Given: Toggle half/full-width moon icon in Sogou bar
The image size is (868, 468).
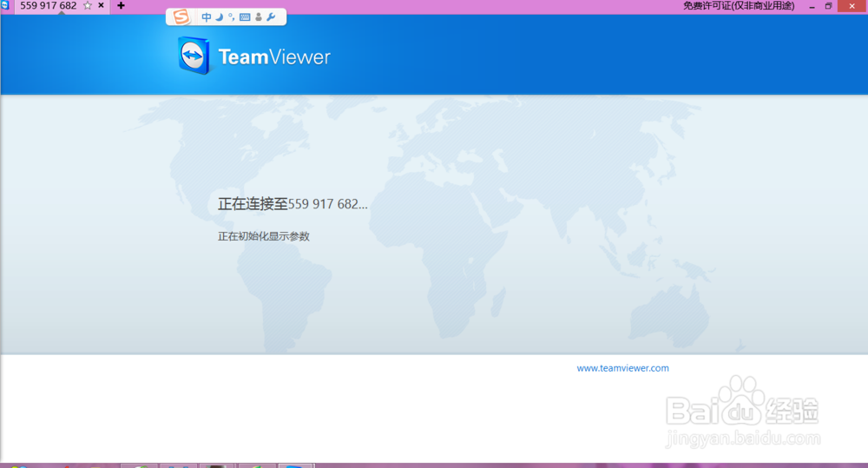Looking at the screenshot, I should tap(220, 17).
